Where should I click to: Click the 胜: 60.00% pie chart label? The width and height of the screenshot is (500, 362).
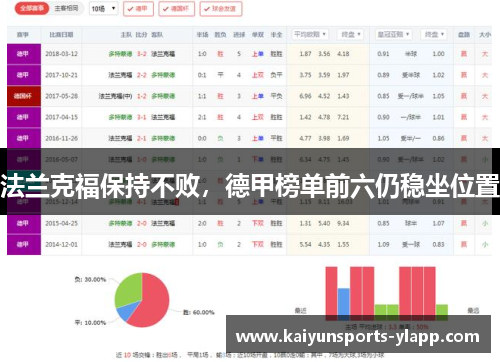[x=199, y=312]
